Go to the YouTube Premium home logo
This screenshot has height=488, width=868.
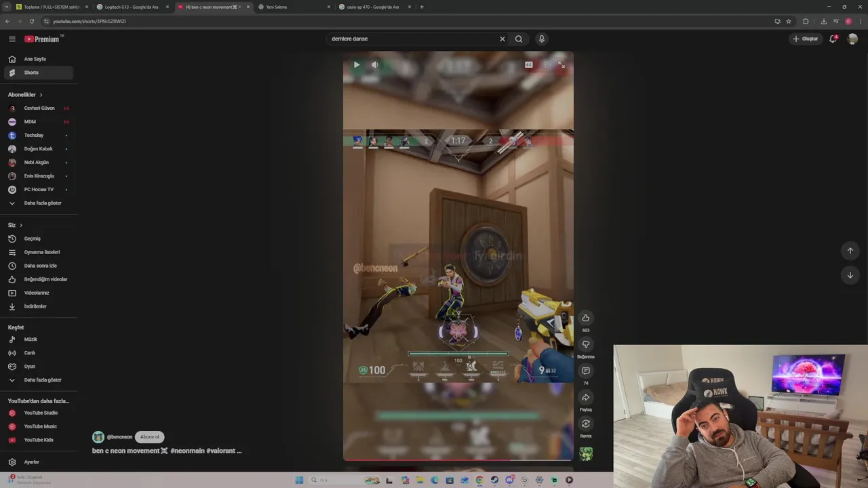43,39
